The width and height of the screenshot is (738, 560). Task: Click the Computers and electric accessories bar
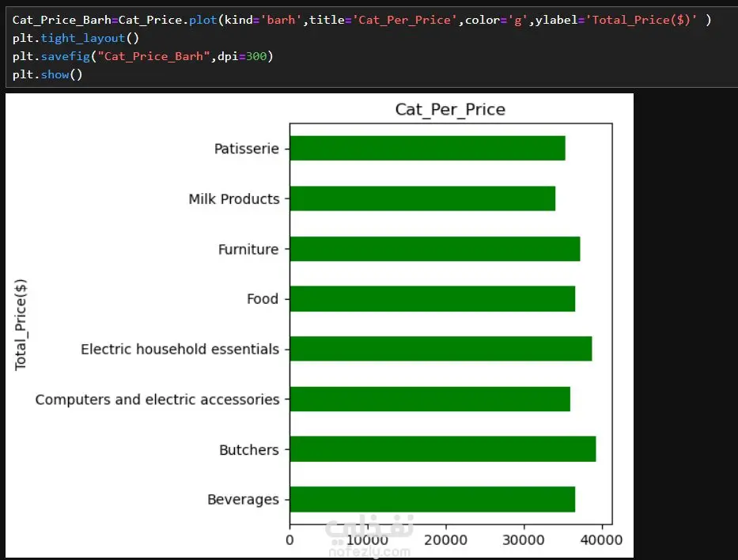[x=430, y=399]
